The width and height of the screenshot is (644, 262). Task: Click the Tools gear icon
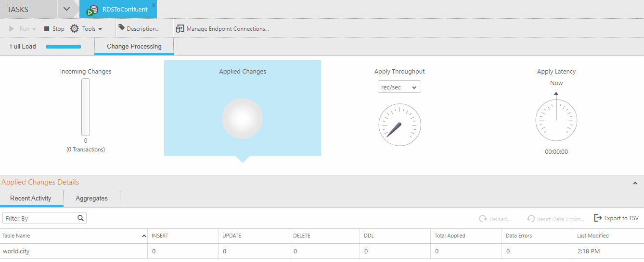point(75,29)
